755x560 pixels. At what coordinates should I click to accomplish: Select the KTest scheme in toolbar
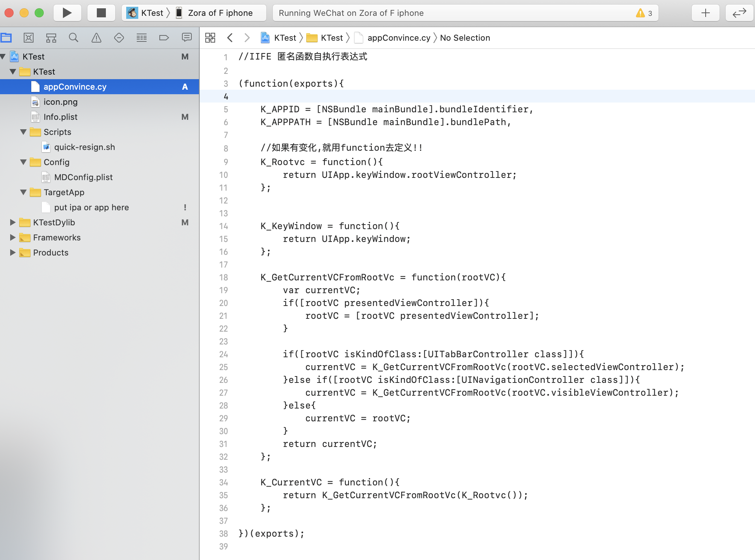(x=147, y=13)
